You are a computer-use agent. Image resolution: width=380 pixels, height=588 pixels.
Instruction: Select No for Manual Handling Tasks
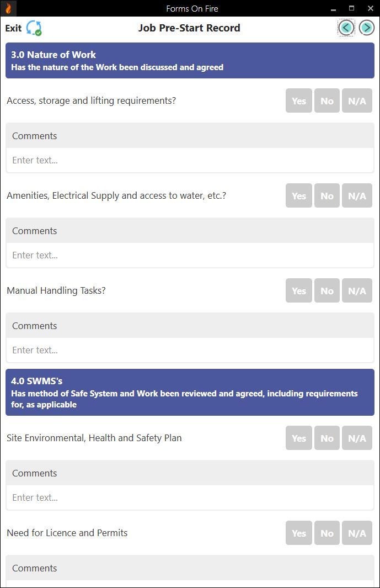(x=327, y=290)
